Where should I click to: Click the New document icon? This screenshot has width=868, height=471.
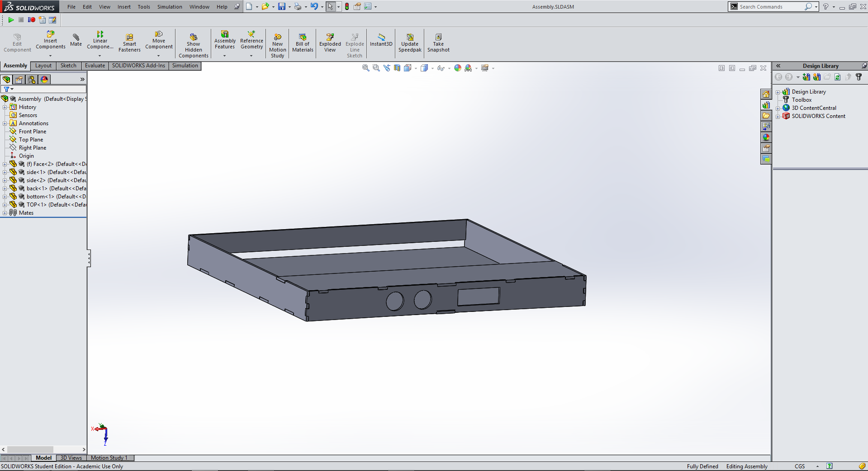point(249,6)
